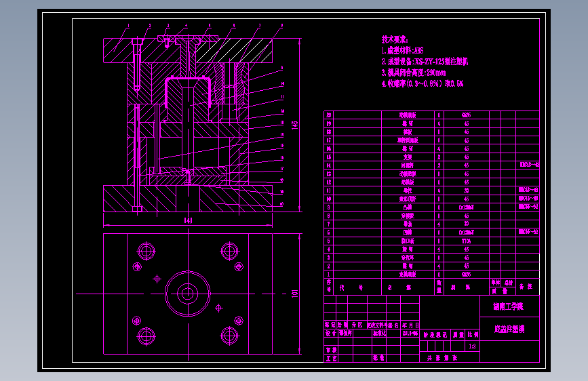Image resolution: width=588 pixels, height=381 pixels.
Task: Click the parts list header 代号
Action: 351,287
